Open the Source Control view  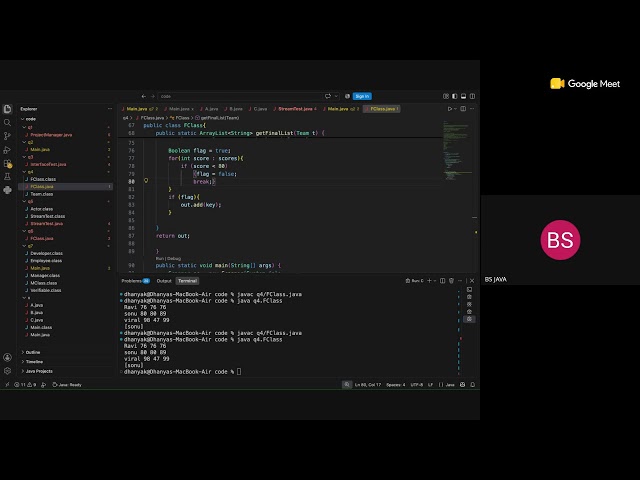click(7, 136)
